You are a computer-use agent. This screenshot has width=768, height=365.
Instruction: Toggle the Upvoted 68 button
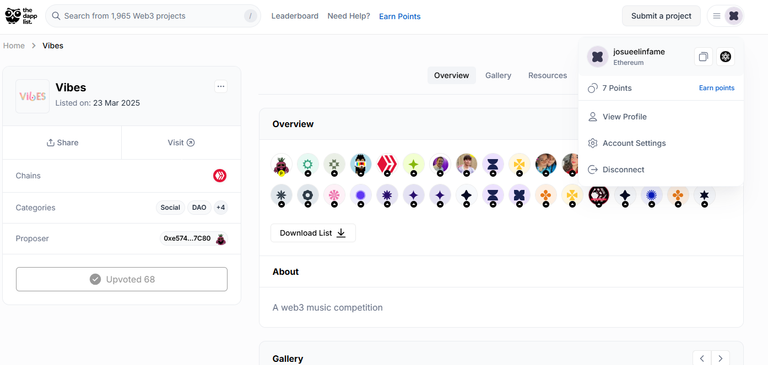122,279
